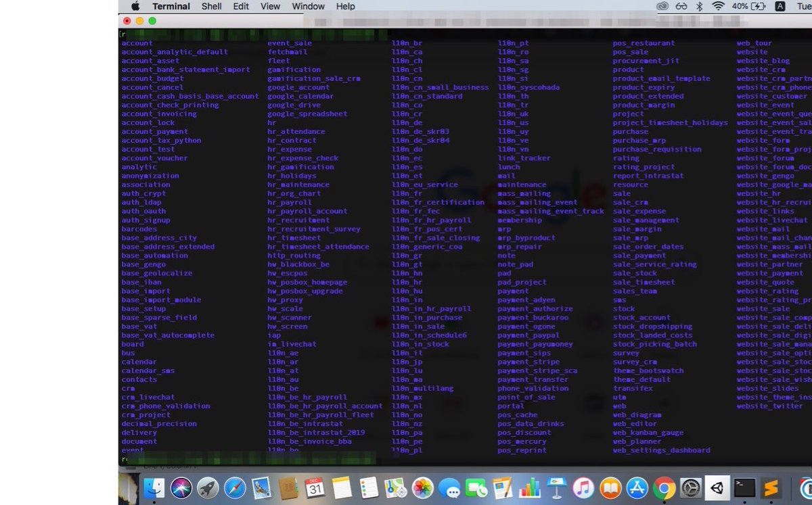
Task: Launch Siri from the dock
Action: (181, 487)
